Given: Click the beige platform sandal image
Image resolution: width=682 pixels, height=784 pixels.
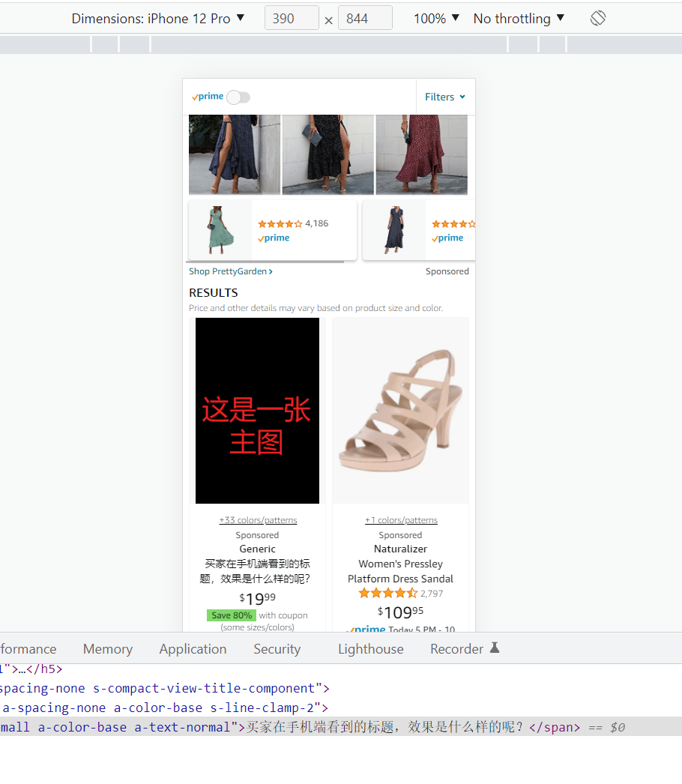Looking at the screenshot, I should click(400, 411).
